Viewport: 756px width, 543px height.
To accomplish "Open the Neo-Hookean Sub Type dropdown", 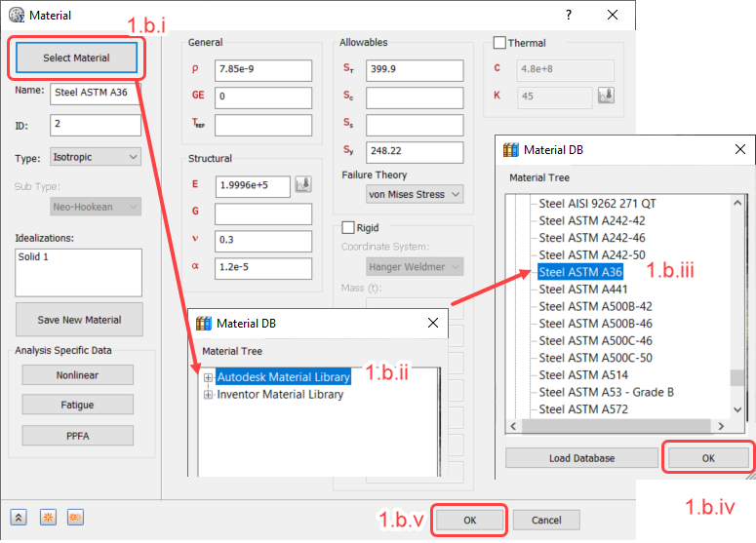I will tap(96, 207).
